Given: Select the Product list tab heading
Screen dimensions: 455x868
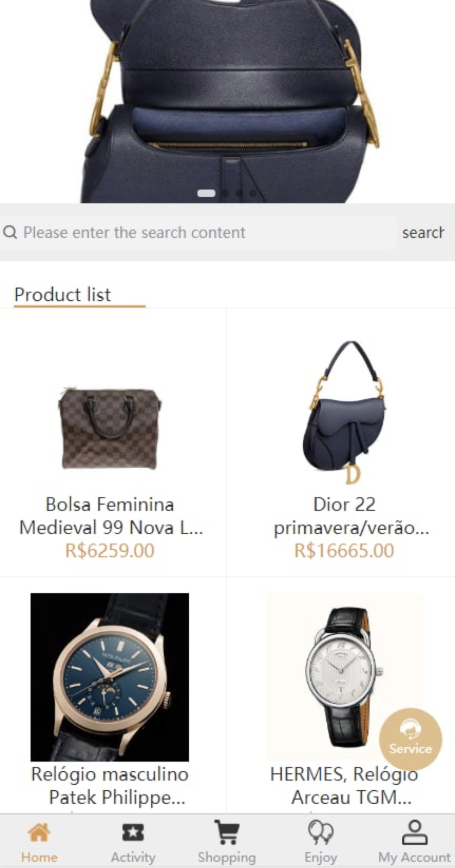Looking at the screenshot, I should click(63, 295).
